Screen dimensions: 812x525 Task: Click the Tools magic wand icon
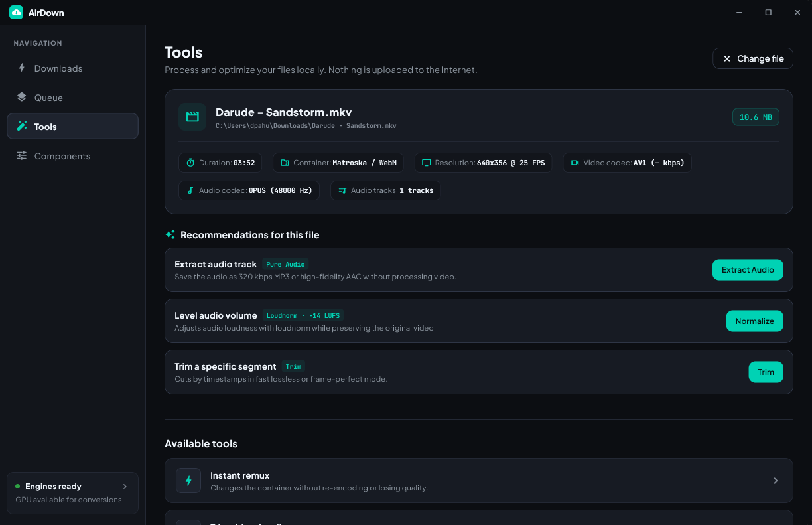pyautogui.click(x=22, y=126)
